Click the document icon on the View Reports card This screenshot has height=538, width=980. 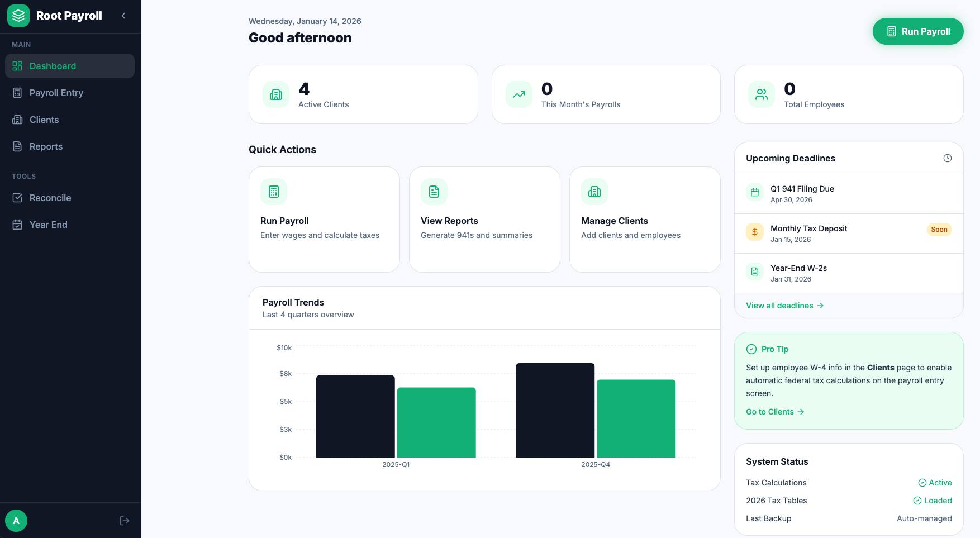434,191
